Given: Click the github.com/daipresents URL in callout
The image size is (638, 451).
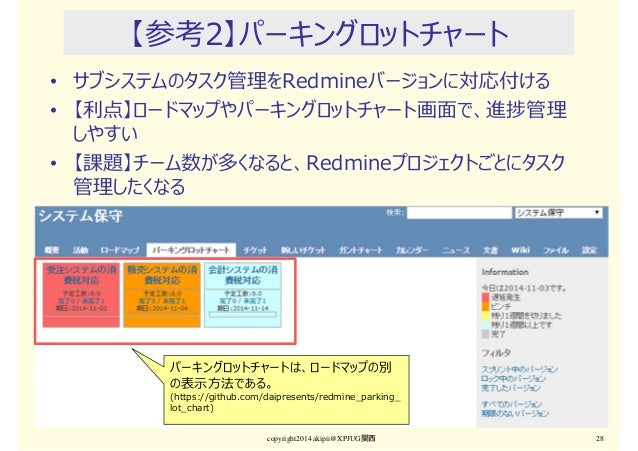Looking at the screenshot, I should [x=285, y=402].
